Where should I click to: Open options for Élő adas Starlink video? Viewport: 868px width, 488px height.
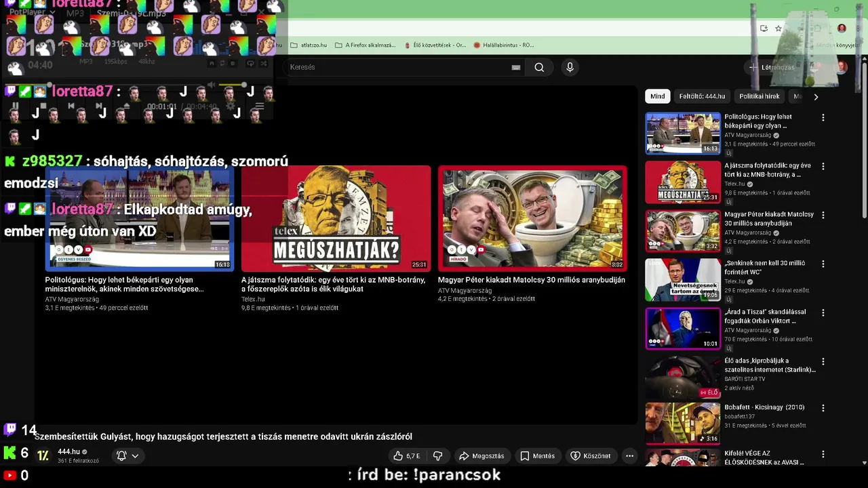pyautogui.click(x=823, y=362)
